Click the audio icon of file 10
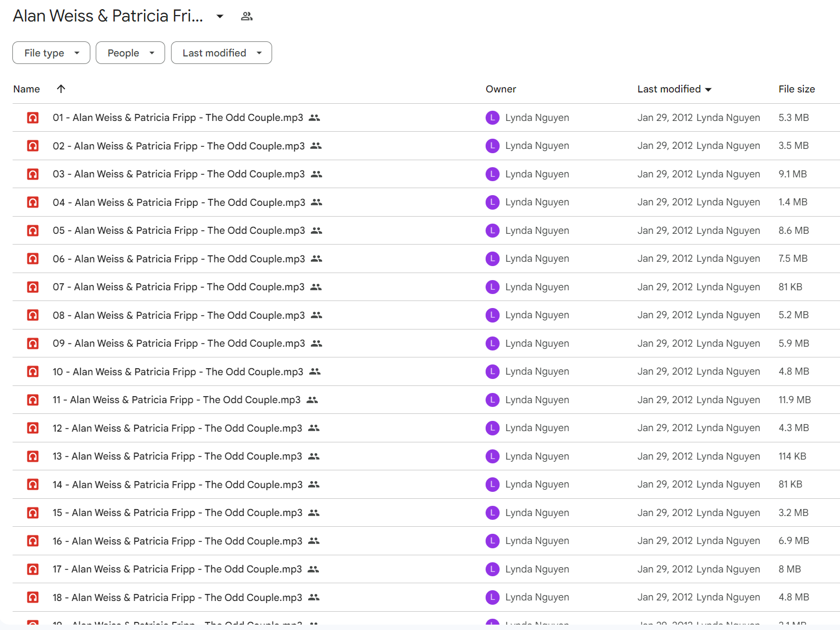This screenshot has width=840, height=630. click(x=33, y=371)
